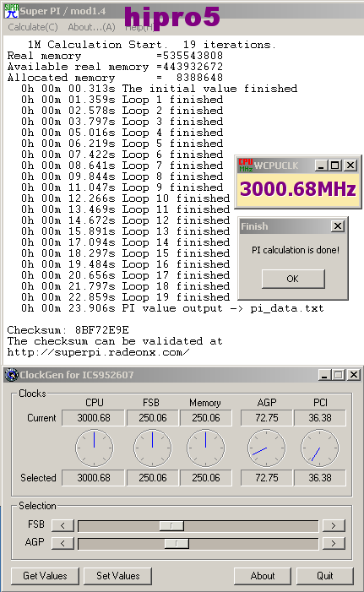Click the About button in ClockGen
The image size is (364, 592).
coord(263,576)
